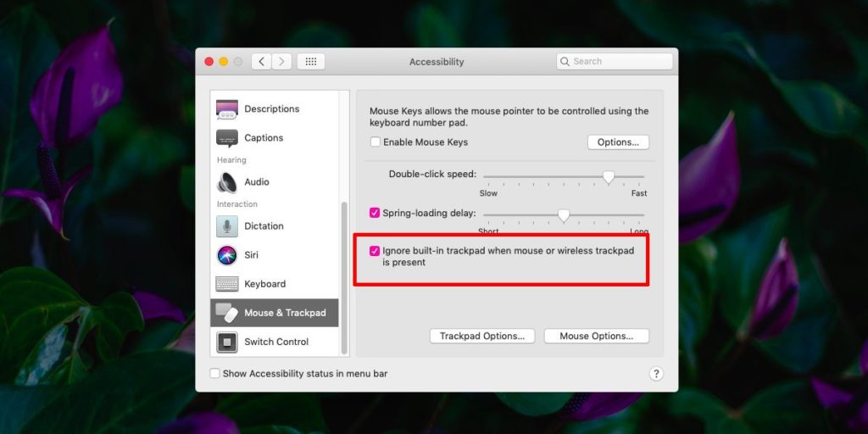The image size is (868, 434).
Task: Open Audio settings via speaker icon
Action: [x=226, y=182]
